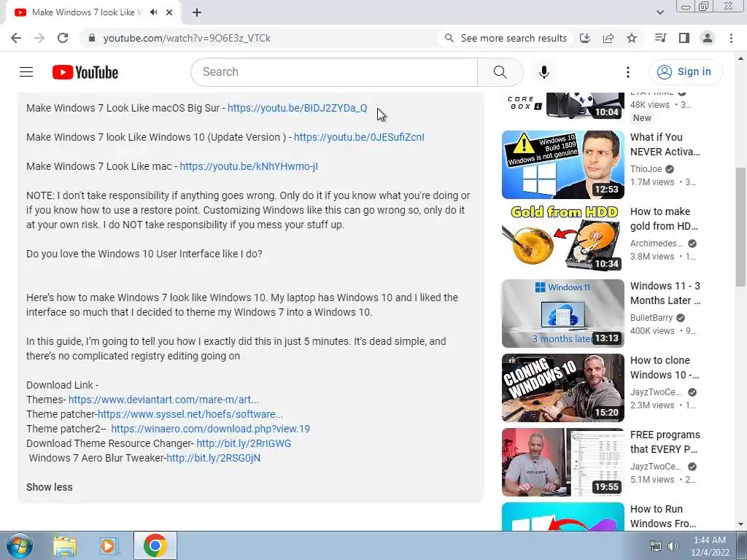The width and height of the screenshot is (747, 560).
Task: Open the What if You NEVER Activate thumbnail
Action: [562, 165]
